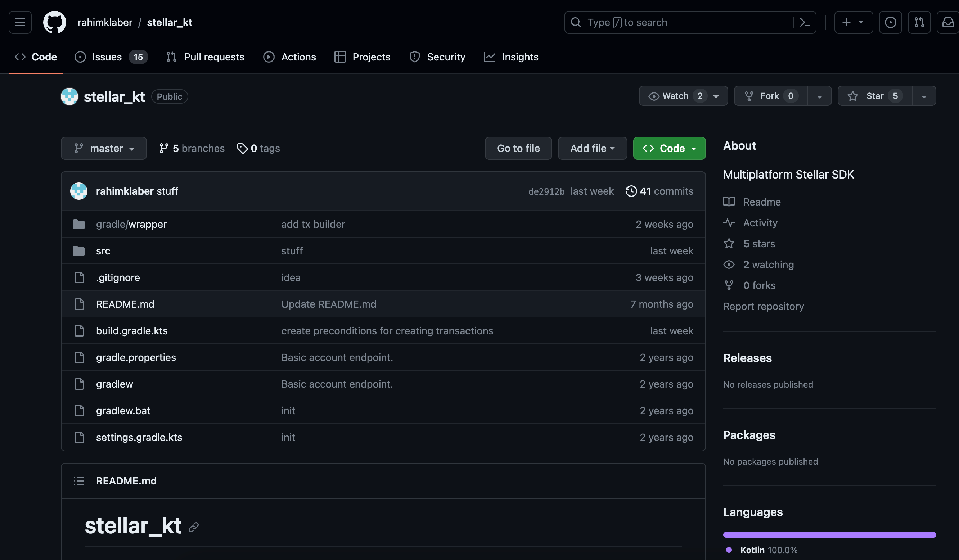Click the commit history clock icon
This screenshot has width=959, height=560.
(631, 191)
